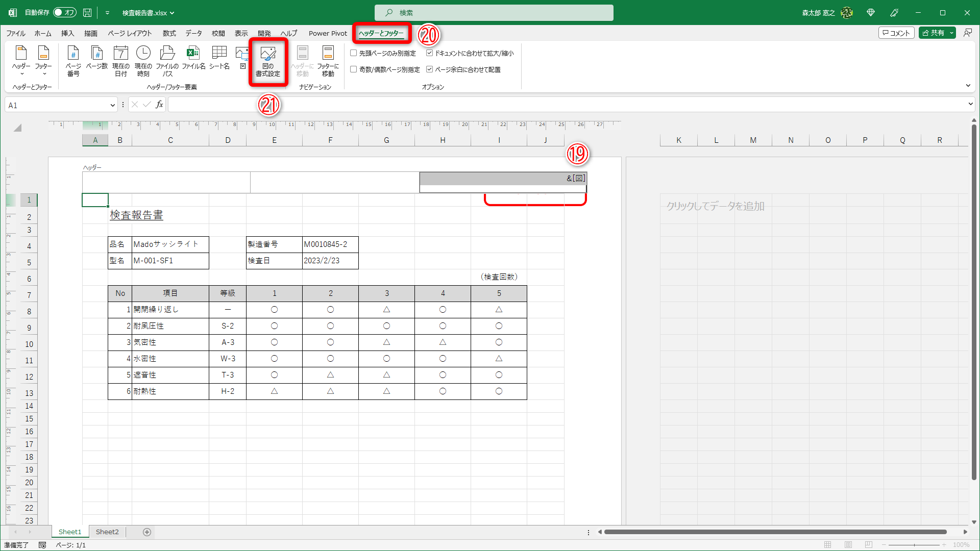Insert file path (ファイルのパス)
The image size is (980, 551).
[x=167, y=60]
